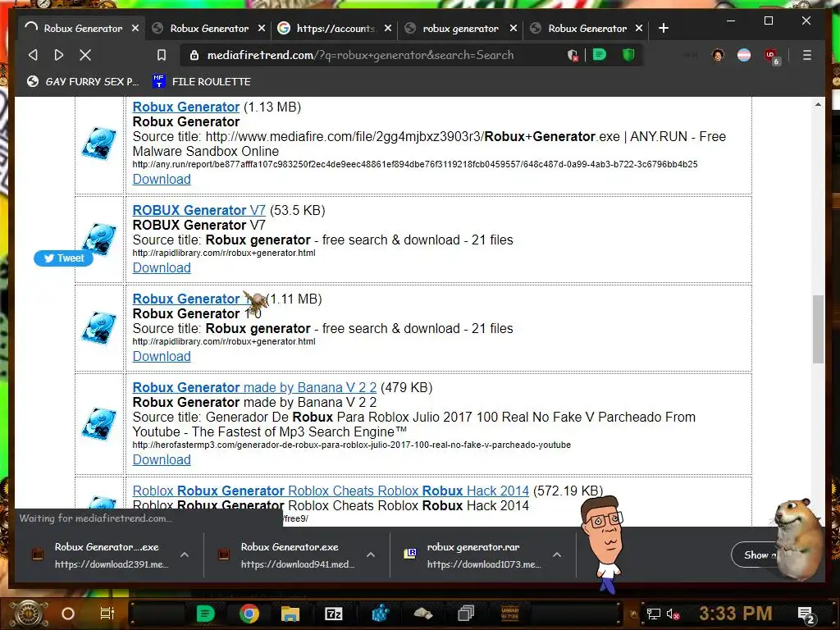This screenshot has height=630, width=840.
Task: Download the Robux Generator 1.13 MB file
Action: click(162, 179)
